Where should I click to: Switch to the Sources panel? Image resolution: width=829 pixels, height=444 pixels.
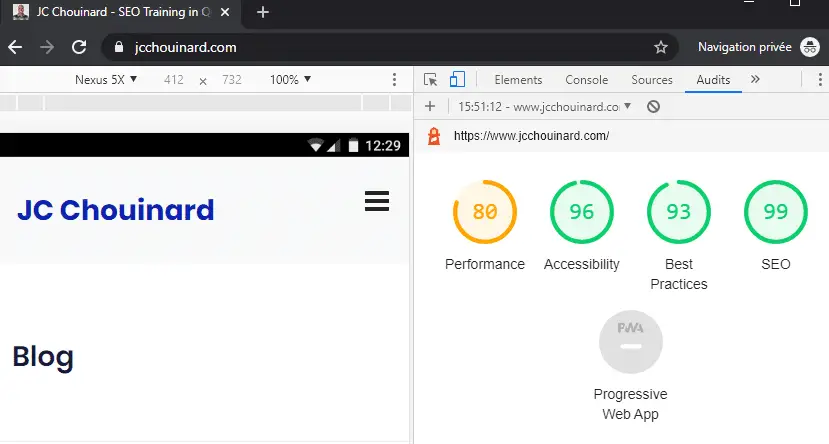652,80
